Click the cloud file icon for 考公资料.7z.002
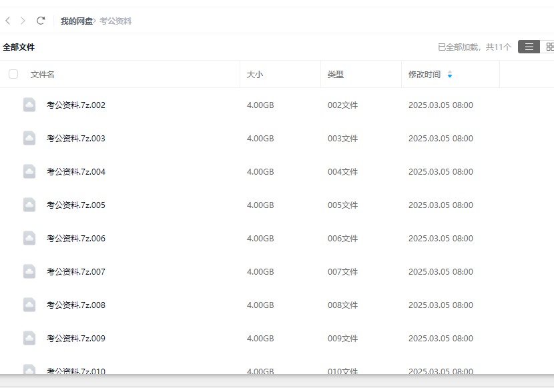554x392 pixels. point(29,105)
